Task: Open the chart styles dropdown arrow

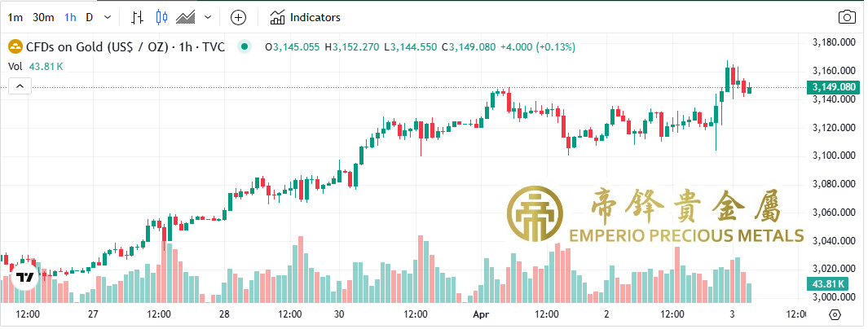Action: click(x=208, y=17)
